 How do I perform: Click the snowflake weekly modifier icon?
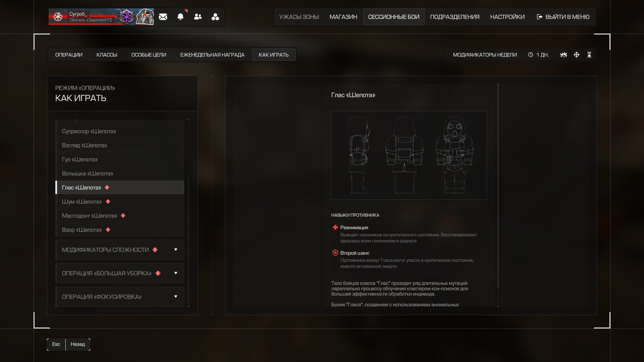click(x=577, y=55)
